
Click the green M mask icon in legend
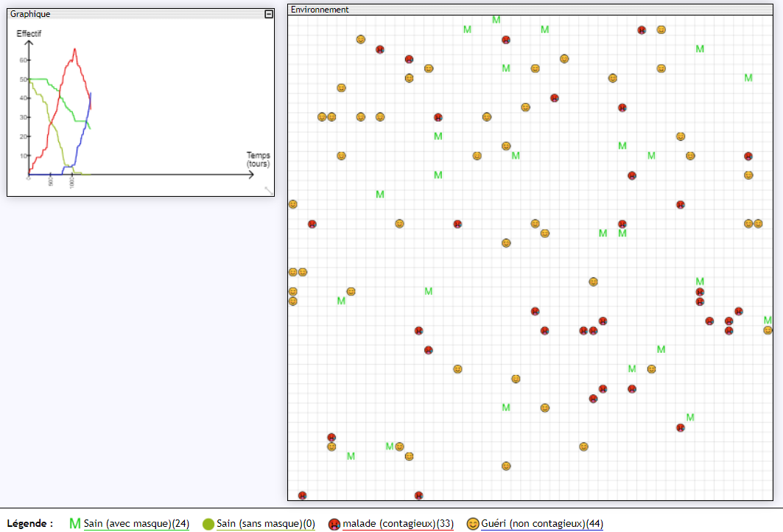coord(74,524)
